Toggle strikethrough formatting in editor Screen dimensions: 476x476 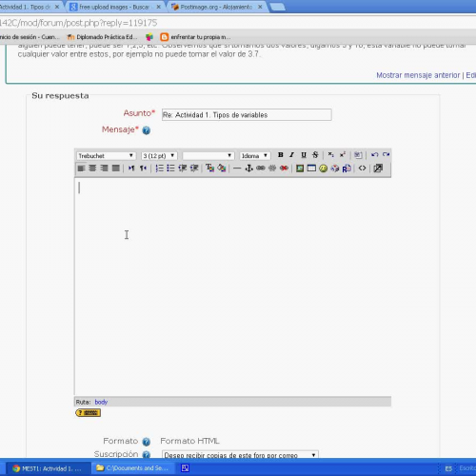315,155
